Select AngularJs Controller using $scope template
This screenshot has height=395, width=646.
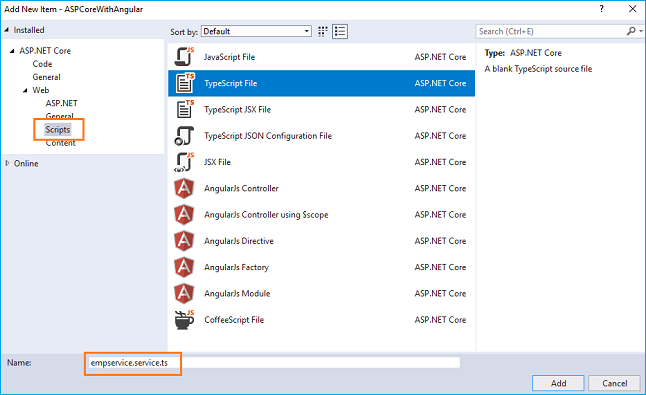tap(321, 215)
